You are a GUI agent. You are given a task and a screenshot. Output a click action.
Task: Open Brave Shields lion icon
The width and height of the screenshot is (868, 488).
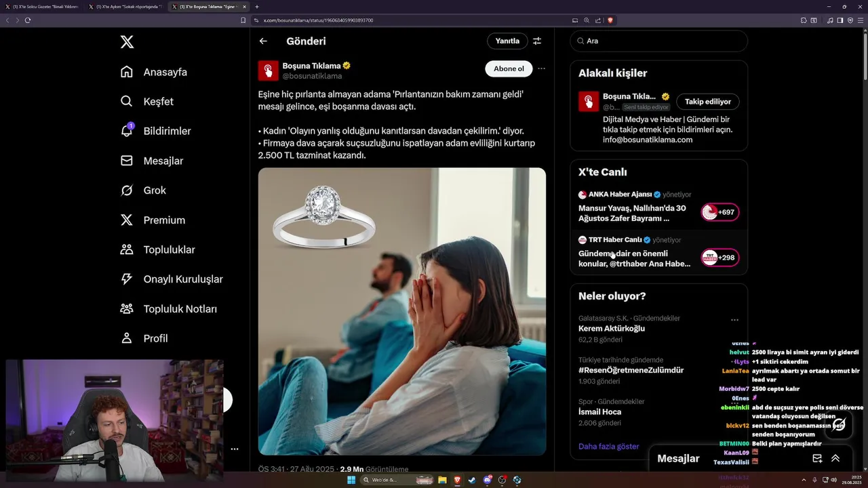pyautogui.click(x=610, y=20)
